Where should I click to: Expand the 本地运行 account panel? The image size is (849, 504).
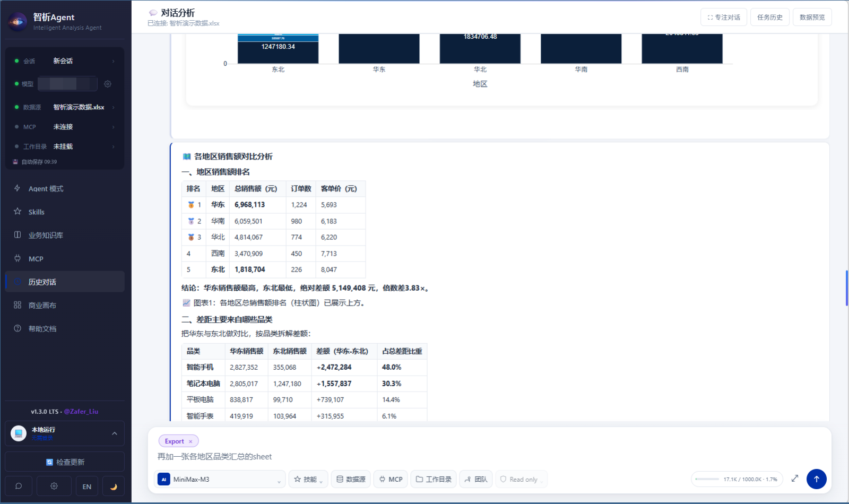click(65, 433)
